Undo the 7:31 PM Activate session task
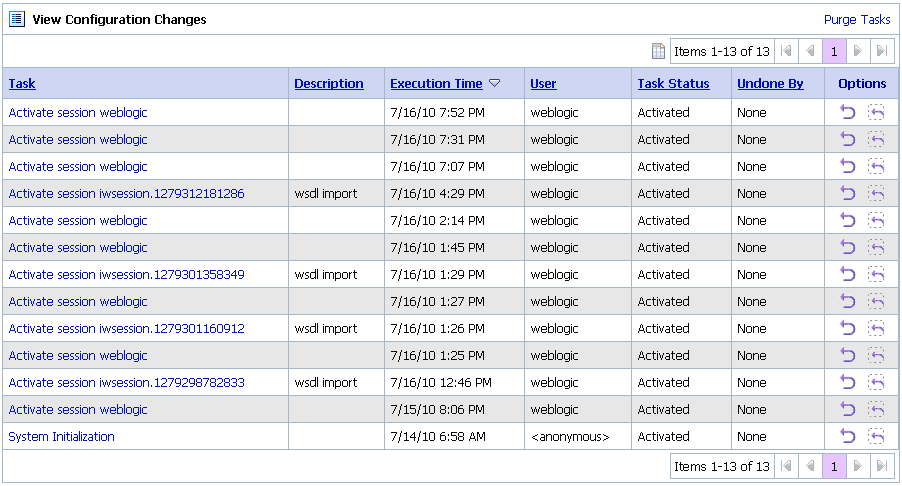The image size is (902, 486). tap(848, 139)
